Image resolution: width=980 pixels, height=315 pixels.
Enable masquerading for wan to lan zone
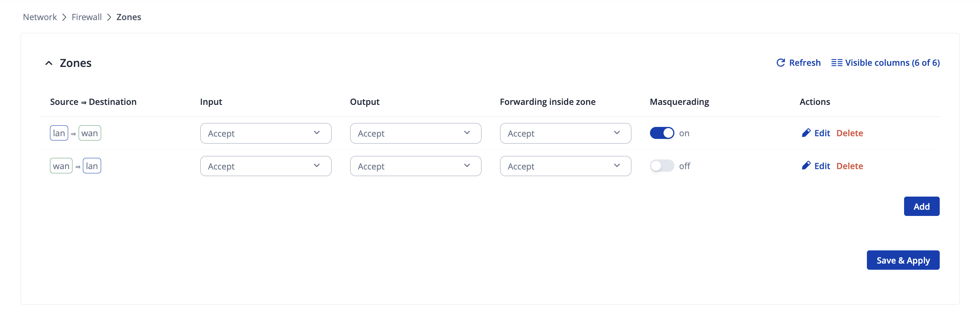pyautogui.click(x=662, y=166)
